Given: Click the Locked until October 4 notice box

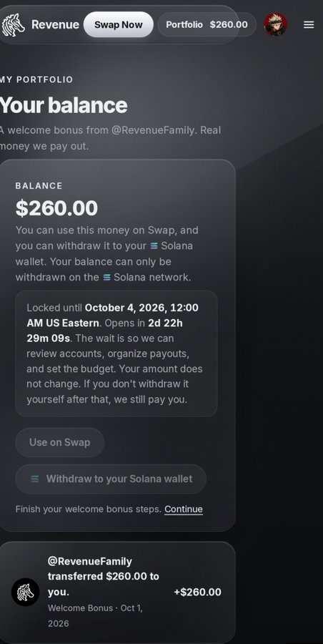Looking at the screenshot, I should coord(116,353).
